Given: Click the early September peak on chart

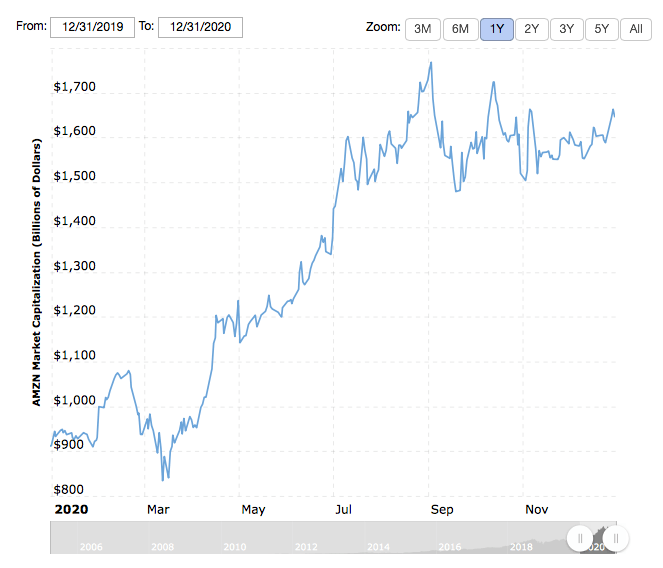Looking at the screenshot, I should pyautogui.click(x=431, y=62).
